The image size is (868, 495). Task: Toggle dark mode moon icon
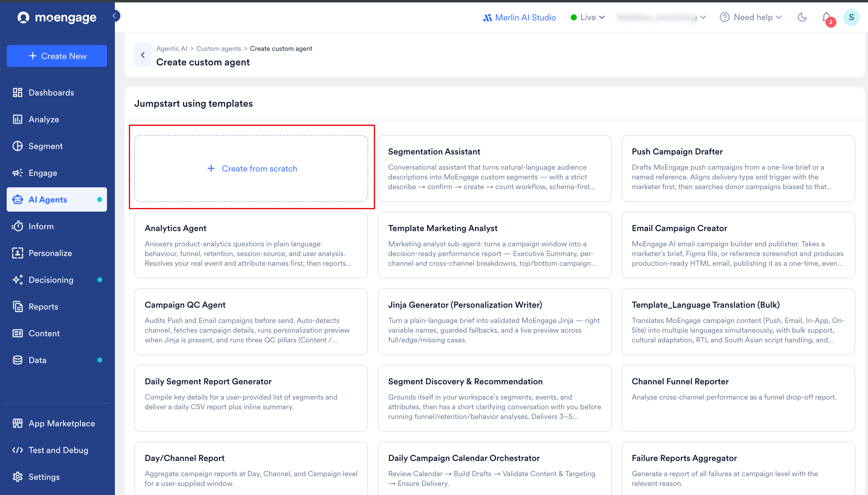[802, 17]
